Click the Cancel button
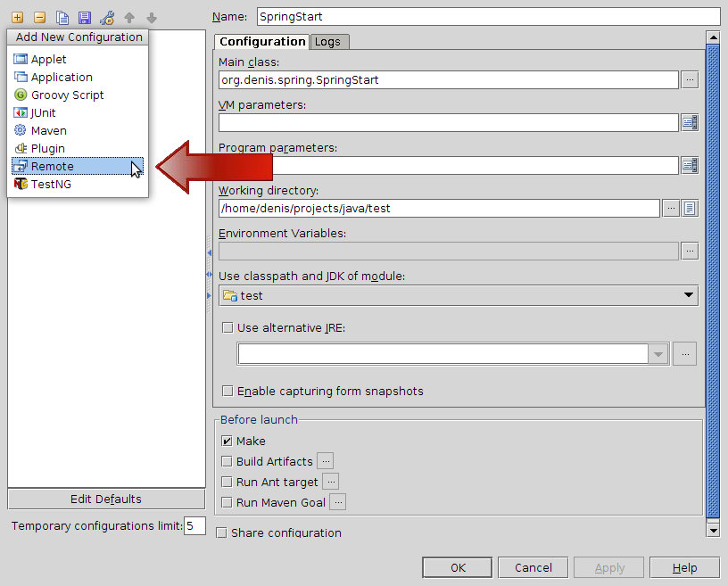The width and height of the screenshot is (728, 586). click(x=533, y=567)
